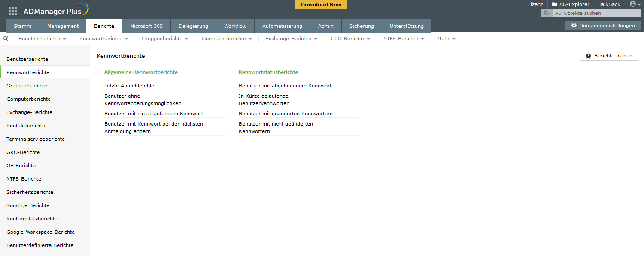Screen dimensions: 644x256
Task: Click the Berichte planen button
Action: pos(608,56)
